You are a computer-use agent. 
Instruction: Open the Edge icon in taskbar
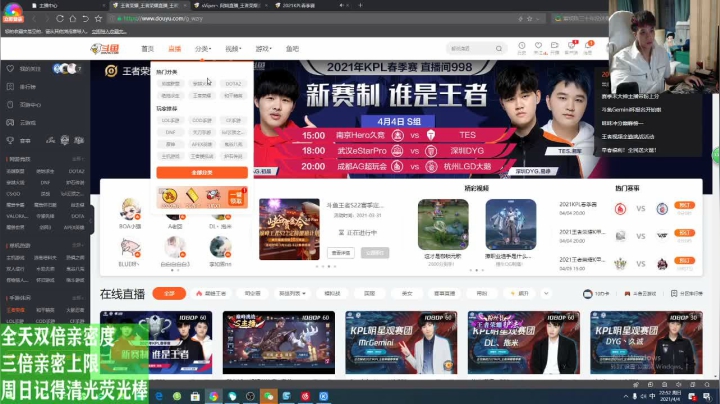coord(159,396)
